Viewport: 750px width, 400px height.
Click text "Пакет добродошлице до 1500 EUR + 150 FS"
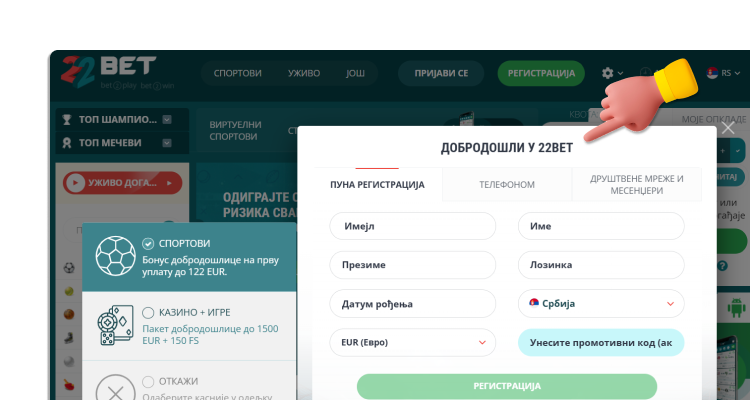point(210,335)
